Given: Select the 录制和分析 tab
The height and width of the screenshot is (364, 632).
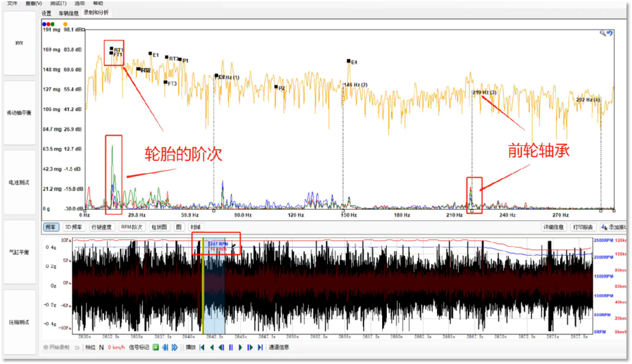Looking at the screenshot, I should coord(96,12).
